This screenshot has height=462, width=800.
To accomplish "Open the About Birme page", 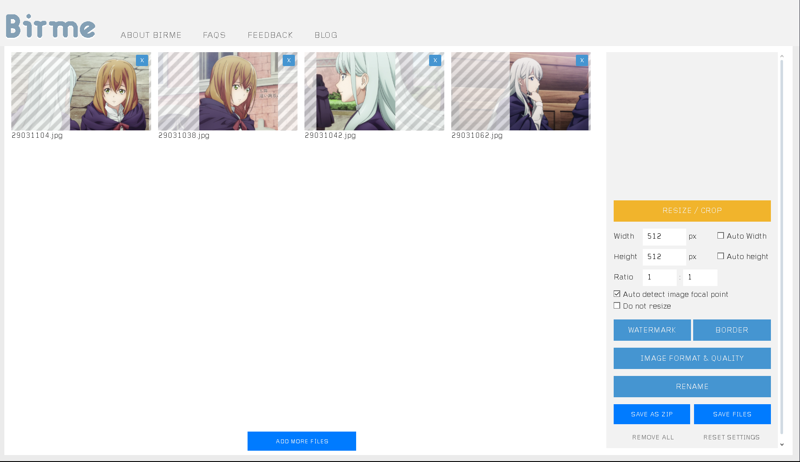I will pos(151,35).
